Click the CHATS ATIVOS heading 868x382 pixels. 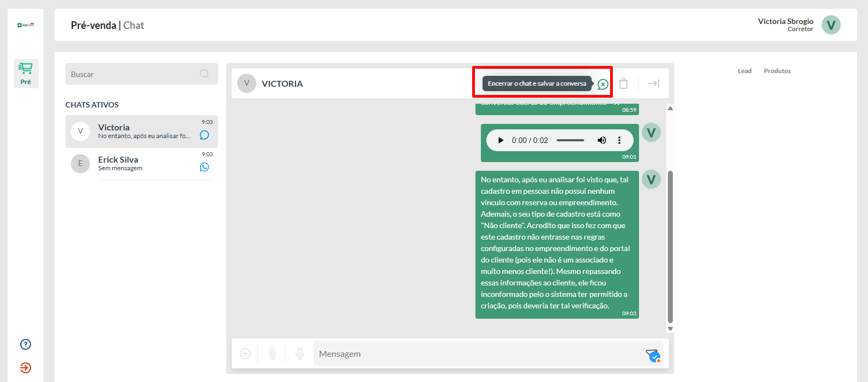(92, 105)
